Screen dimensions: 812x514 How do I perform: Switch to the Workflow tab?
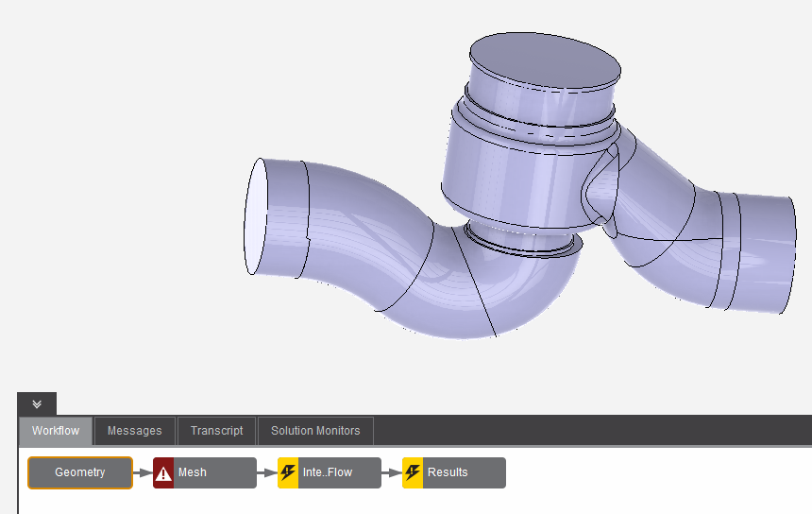tap(56, 431)
